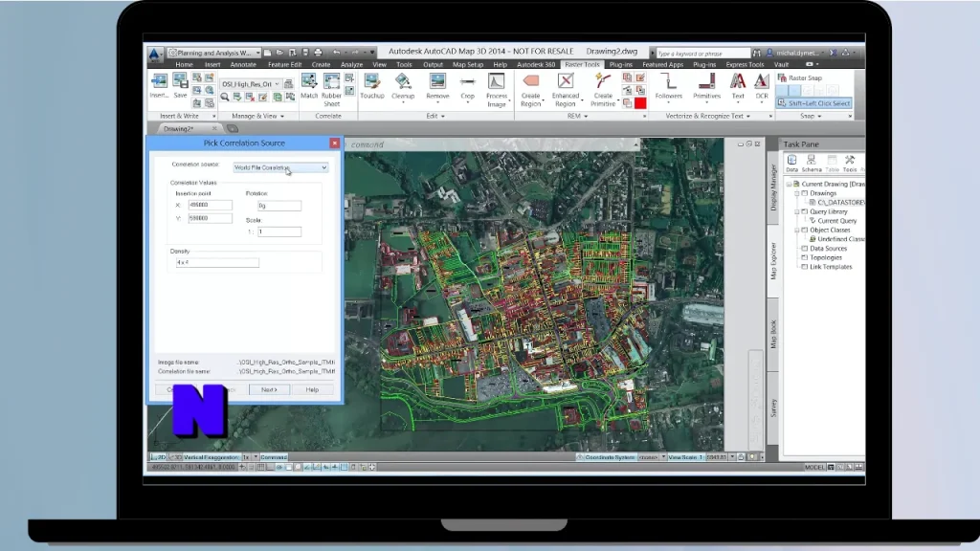Click the Help button in dialog

point(312,390)
